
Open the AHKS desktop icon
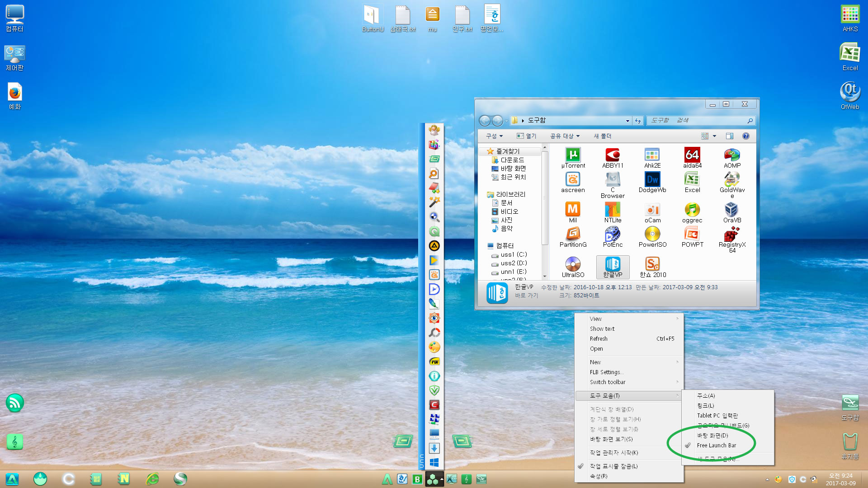pyautogui.click(x=850, y=18)
